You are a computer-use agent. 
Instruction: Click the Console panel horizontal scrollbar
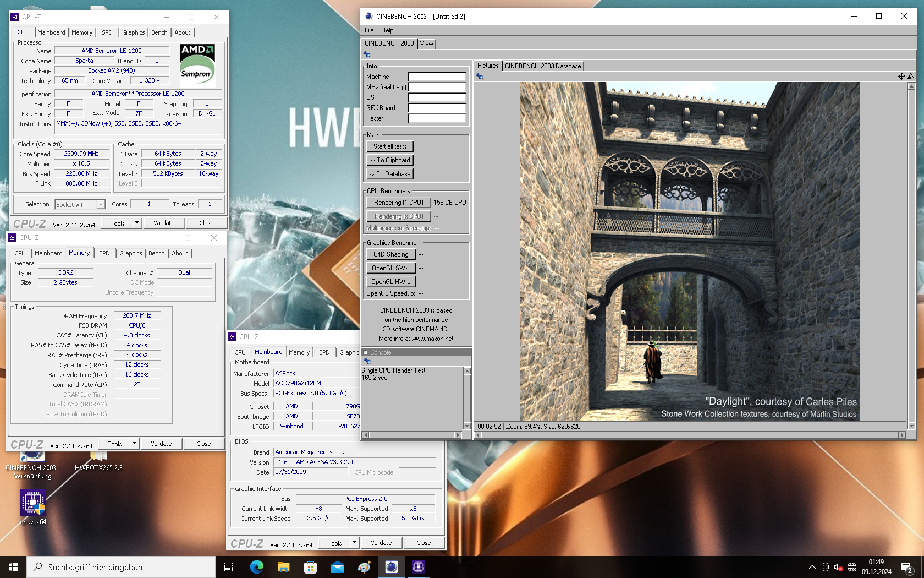412,435
